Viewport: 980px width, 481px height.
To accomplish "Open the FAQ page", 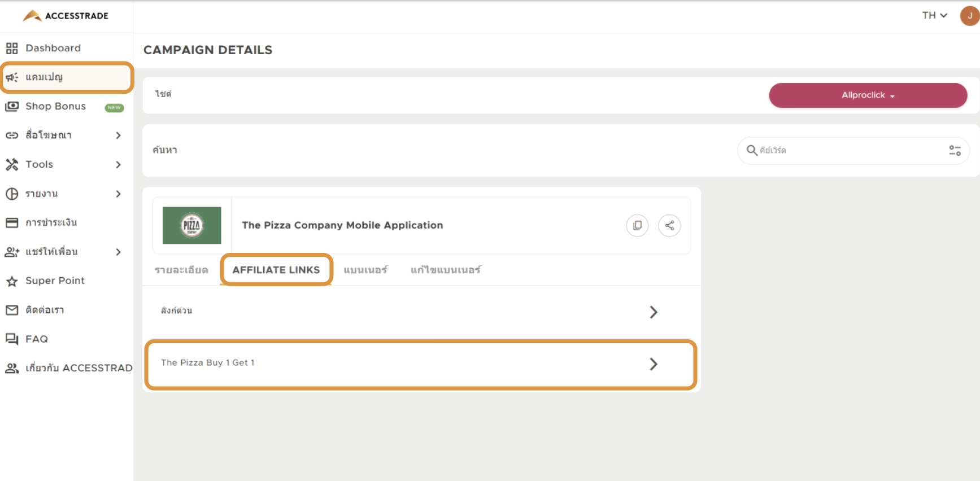I will [37, 339].
